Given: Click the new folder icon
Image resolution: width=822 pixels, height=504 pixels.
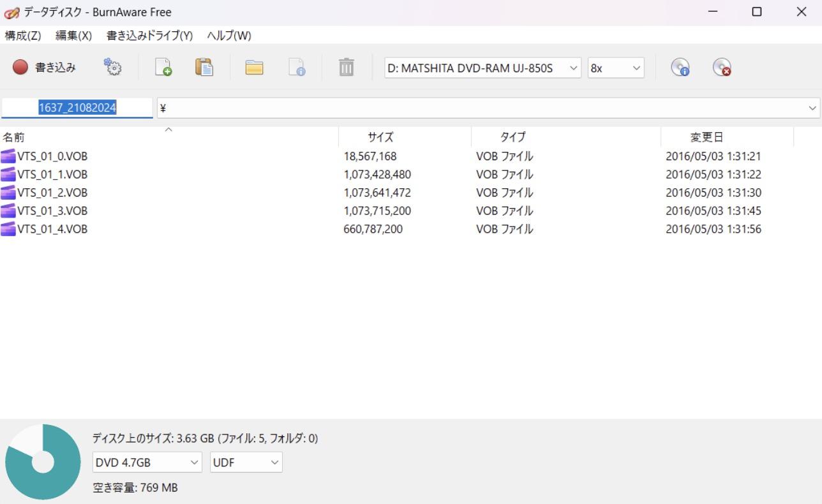Looking at the screenshot, I should (x=255, y=67).
